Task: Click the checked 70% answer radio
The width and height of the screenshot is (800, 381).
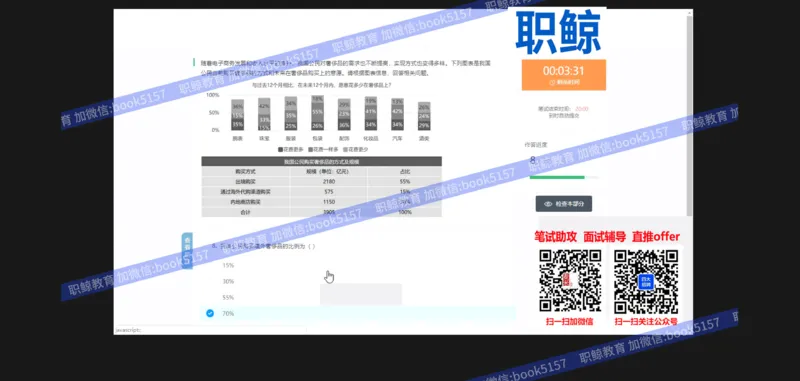Action: point(210,313)
